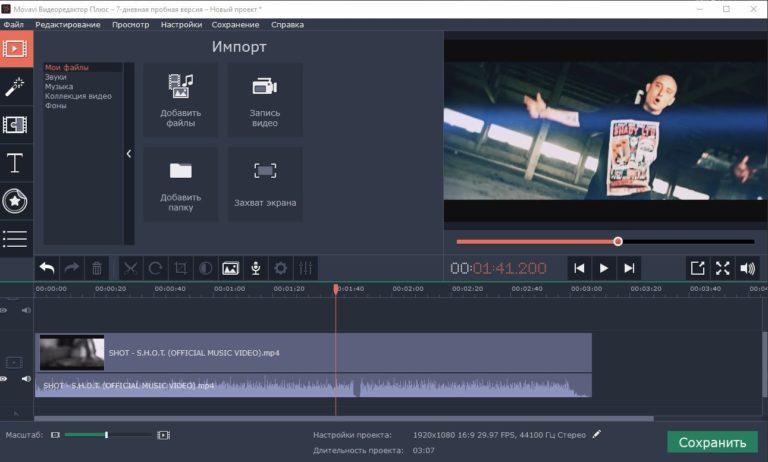Click the video preview image
This screenshot has width=768, height=462.
pos(605,131)
